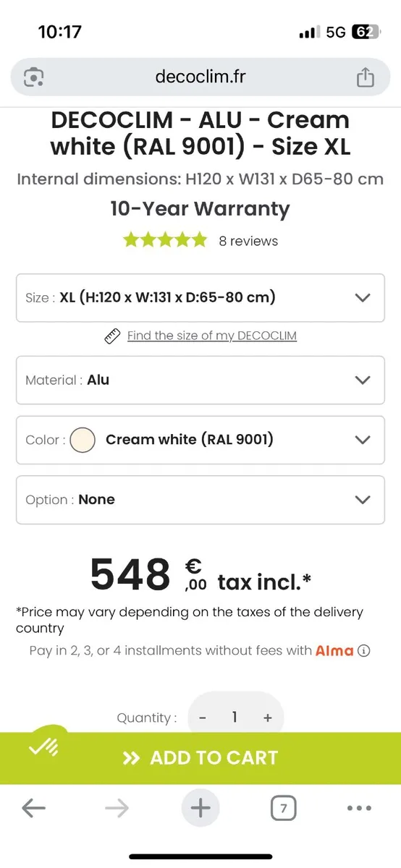
Task: Open the Material Alu dropdown
Action: pyautogui.click(x=200, y=380)
